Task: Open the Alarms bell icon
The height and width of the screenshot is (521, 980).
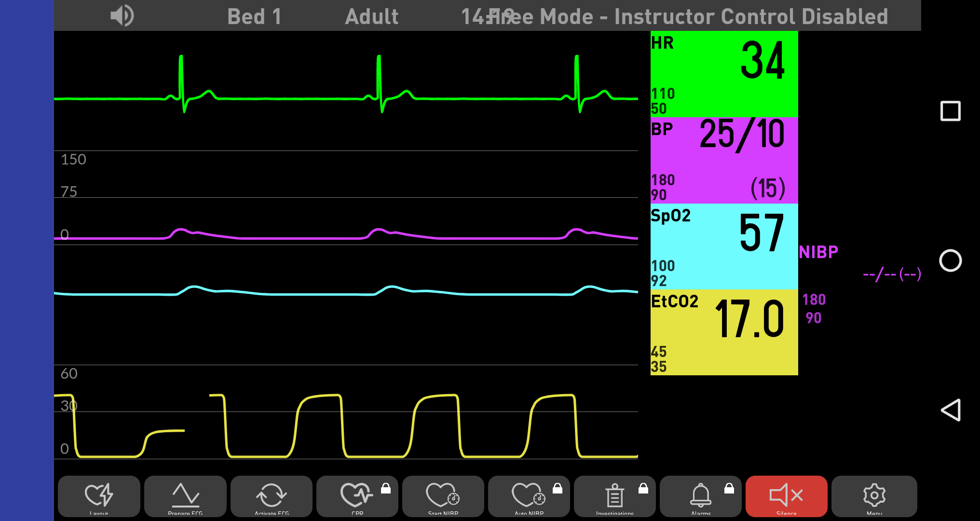Action: 700,495
